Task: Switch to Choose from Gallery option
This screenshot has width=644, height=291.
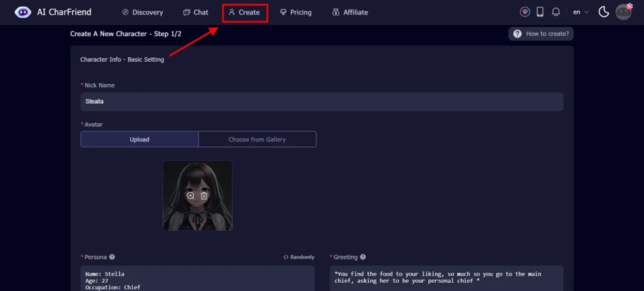Action: pos(257,140)
